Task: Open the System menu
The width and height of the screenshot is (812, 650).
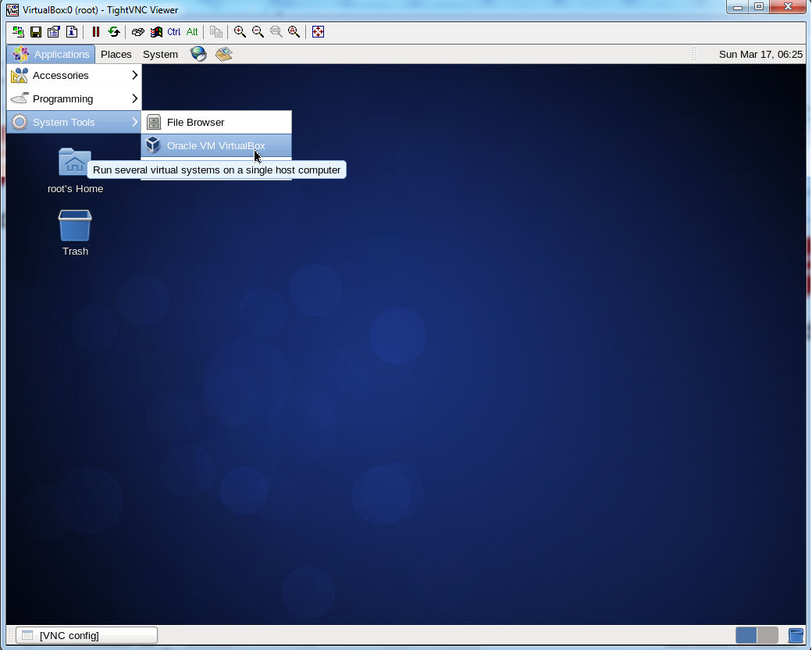Action: click(x=160, y=54)
